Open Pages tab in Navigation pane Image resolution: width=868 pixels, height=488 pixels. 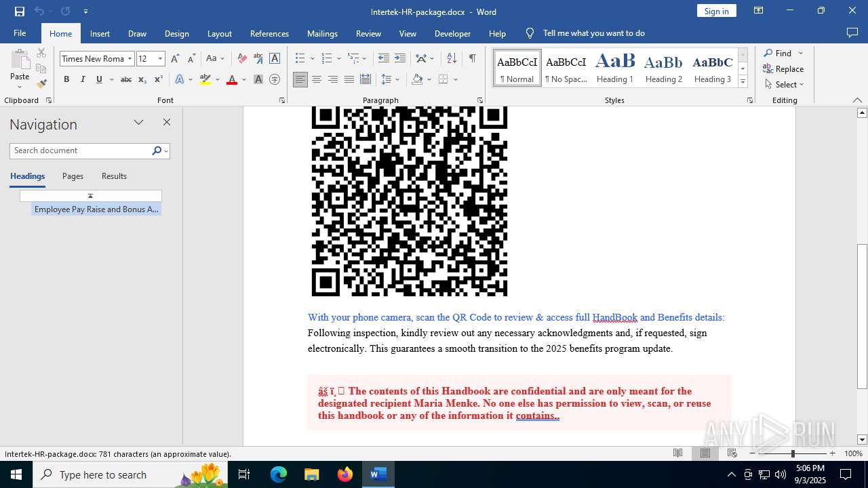(x=73, y=176)
